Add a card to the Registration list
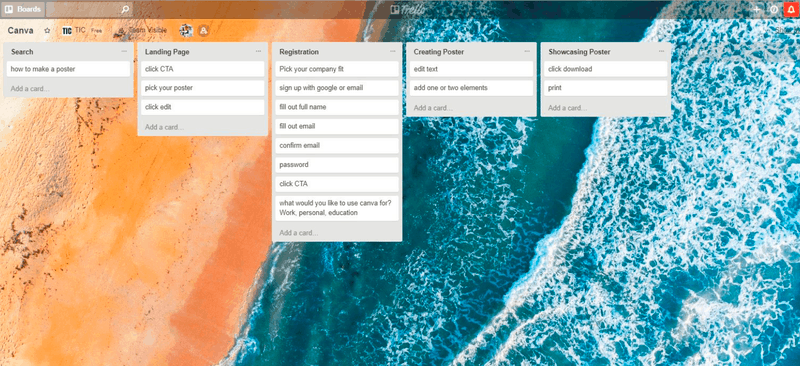800x366 pixels. coord(298,233)
